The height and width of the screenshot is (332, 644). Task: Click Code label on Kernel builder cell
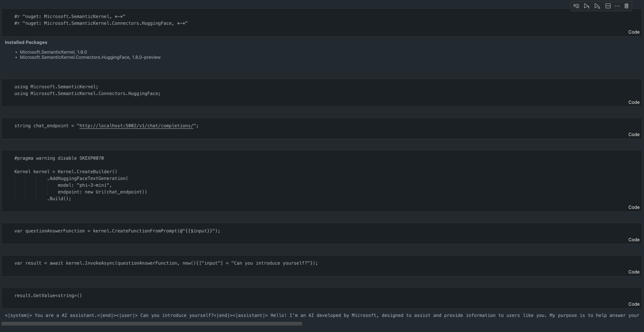click(634, 207)
